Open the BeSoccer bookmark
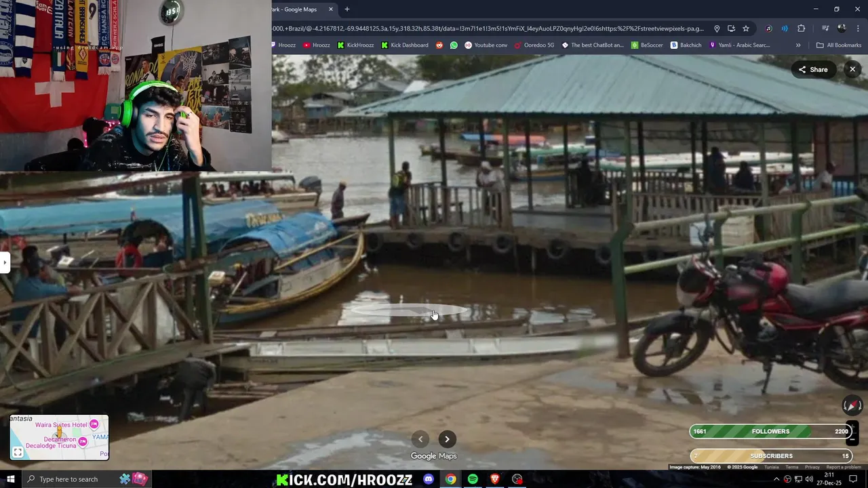Screen dimensions: 868x488 pyautogui.click(x=647, y=45)
